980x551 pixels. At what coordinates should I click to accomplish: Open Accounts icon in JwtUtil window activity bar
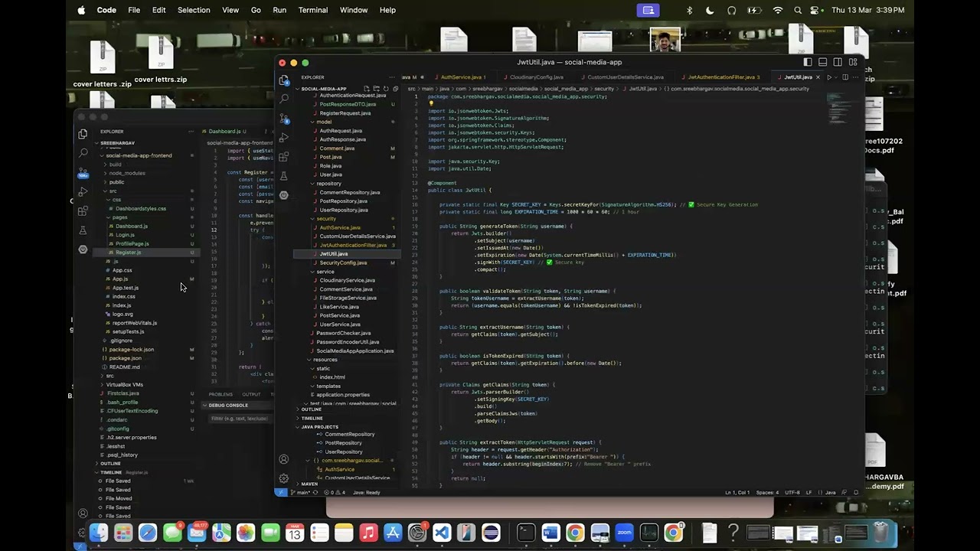284,459
